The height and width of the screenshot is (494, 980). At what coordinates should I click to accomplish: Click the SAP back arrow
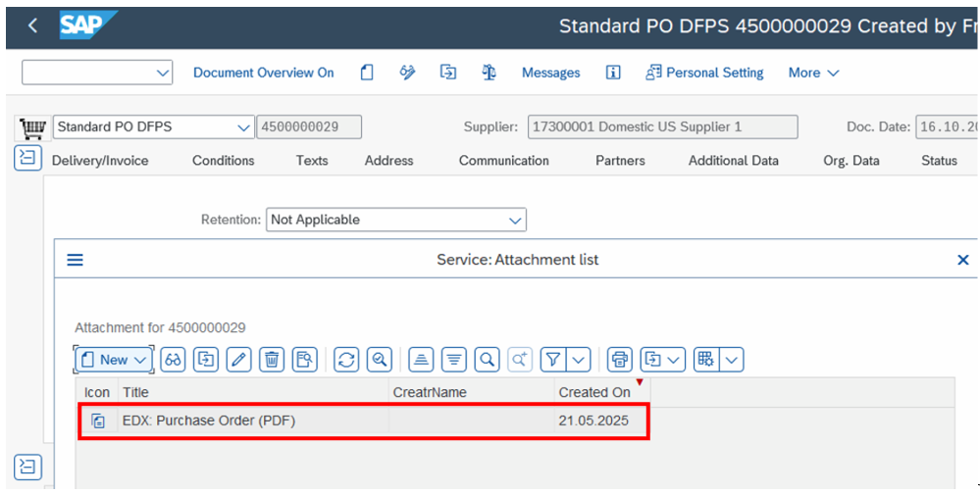(32, 25)
